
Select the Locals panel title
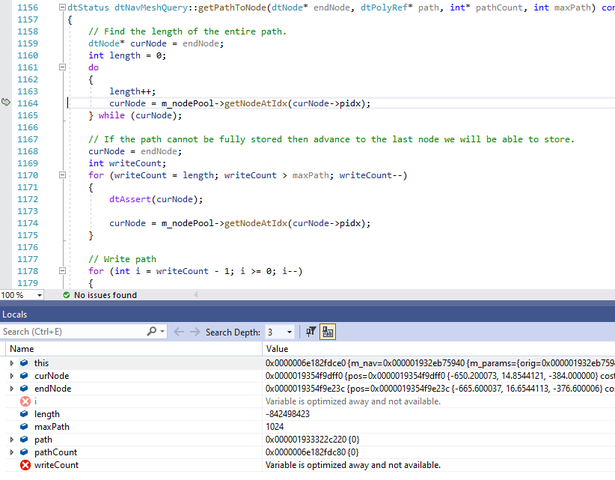(x=15, y=315)
